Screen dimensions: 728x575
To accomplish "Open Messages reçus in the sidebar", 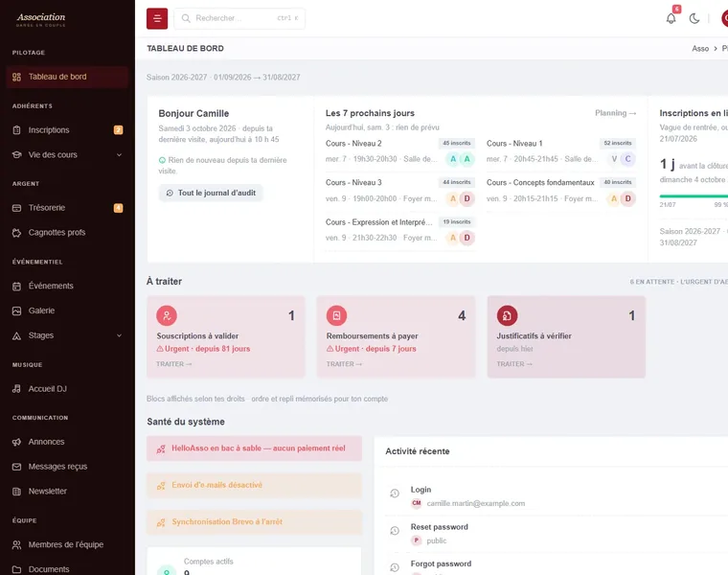I will coord(67,467).
